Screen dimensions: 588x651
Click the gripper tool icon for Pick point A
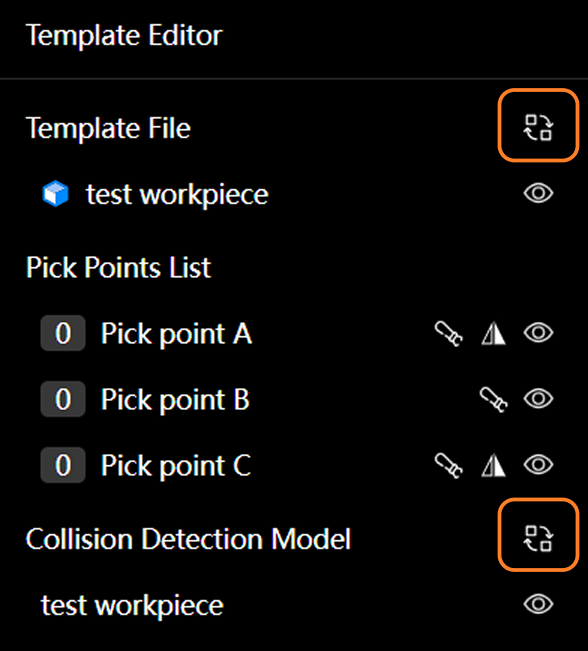pyautogui.click(x=448, y=333)
